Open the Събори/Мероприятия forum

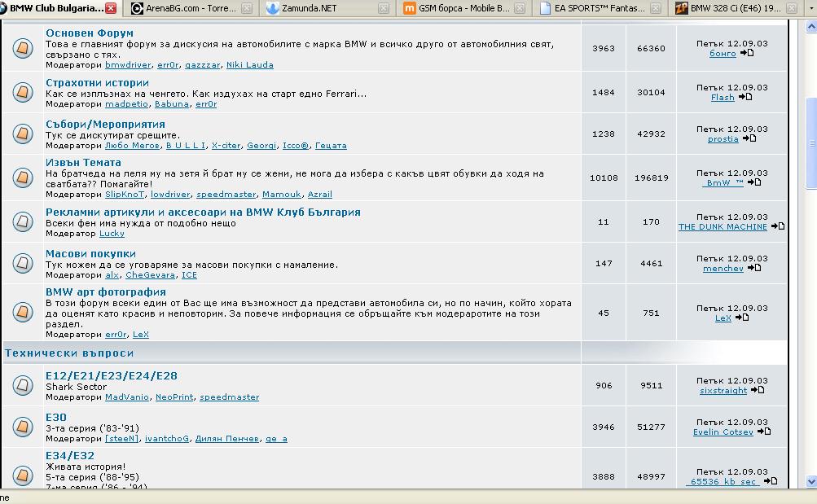105,124
